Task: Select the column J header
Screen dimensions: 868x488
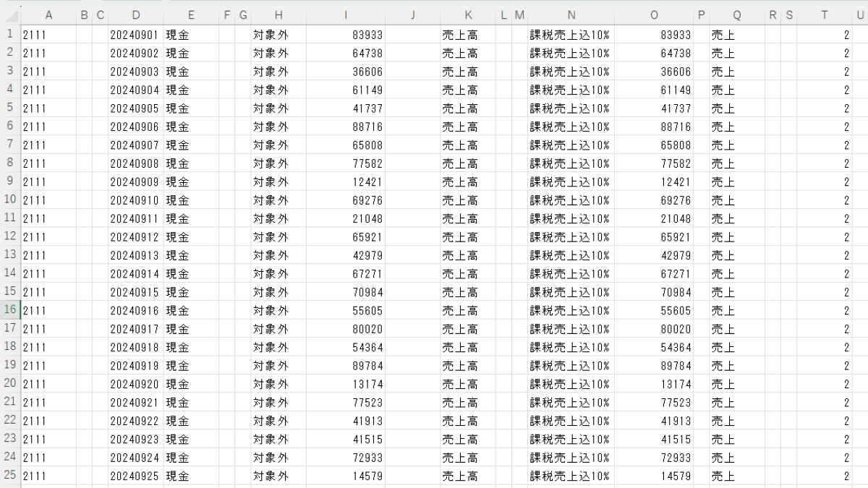Action: 412,15
